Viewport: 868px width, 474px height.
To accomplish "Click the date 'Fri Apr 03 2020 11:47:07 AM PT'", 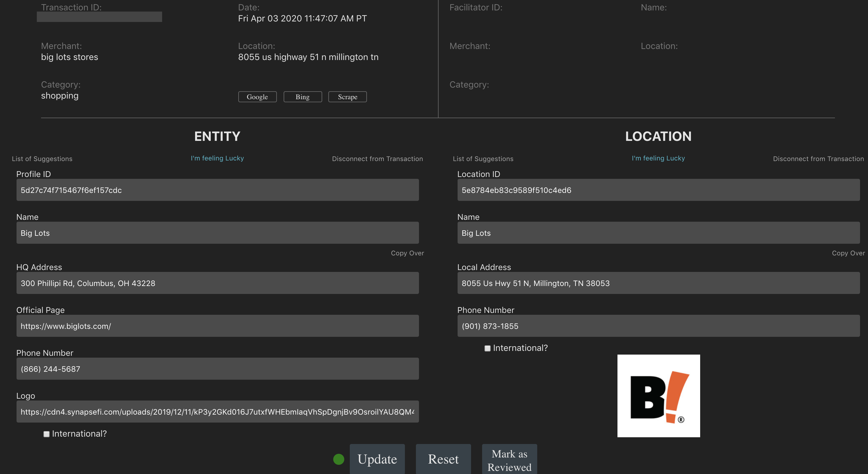I will (x=302, y=18).
